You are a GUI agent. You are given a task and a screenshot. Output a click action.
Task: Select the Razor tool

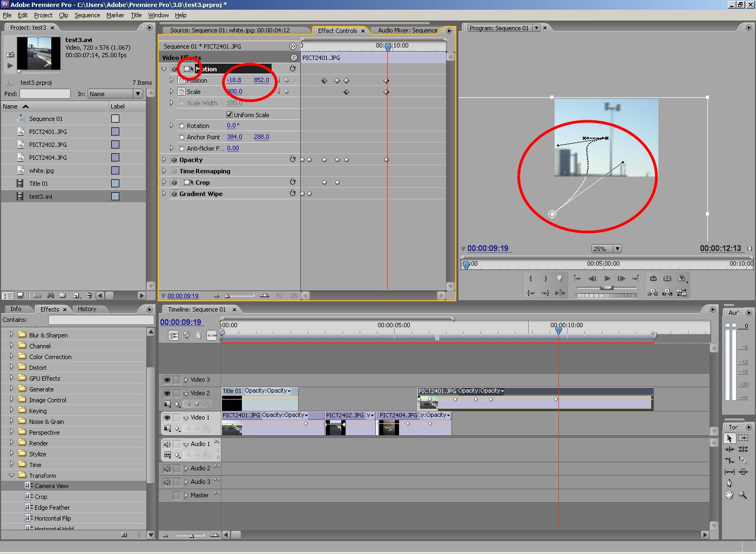click(743, 461)
